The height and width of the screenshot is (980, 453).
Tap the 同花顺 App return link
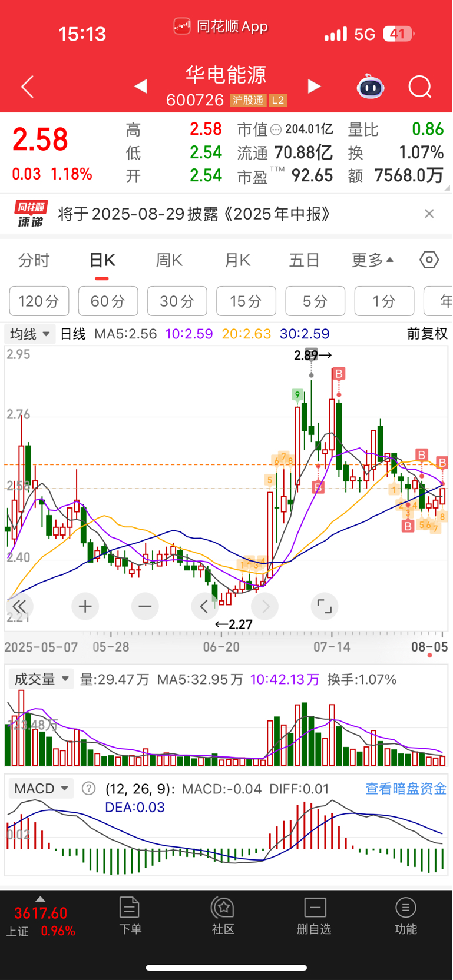pyautogui.click(x=221, y=26)
